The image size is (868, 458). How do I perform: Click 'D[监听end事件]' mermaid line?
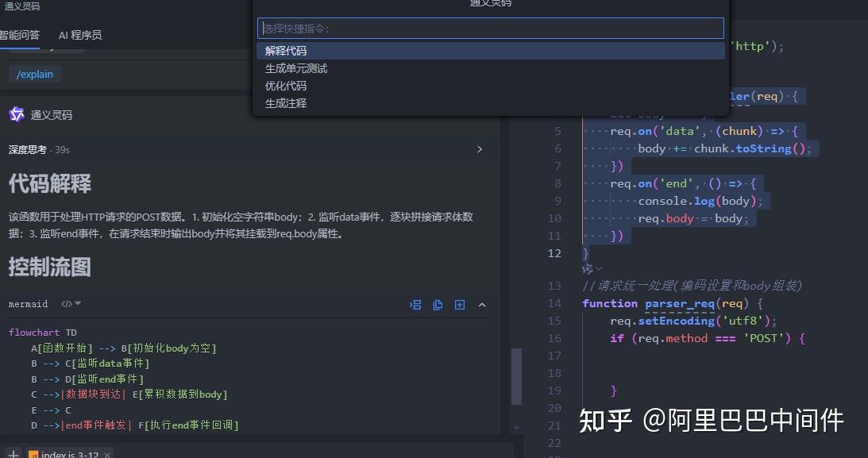pos(104,379)
